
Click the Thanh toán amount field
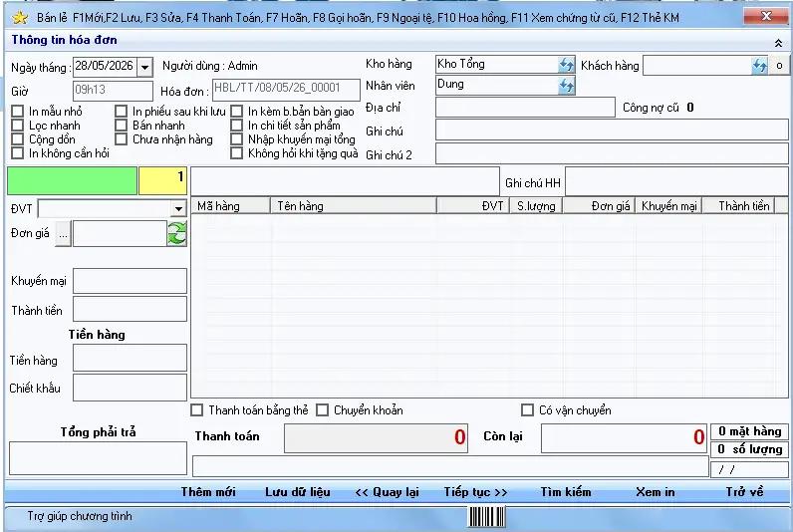click(376, 438)
